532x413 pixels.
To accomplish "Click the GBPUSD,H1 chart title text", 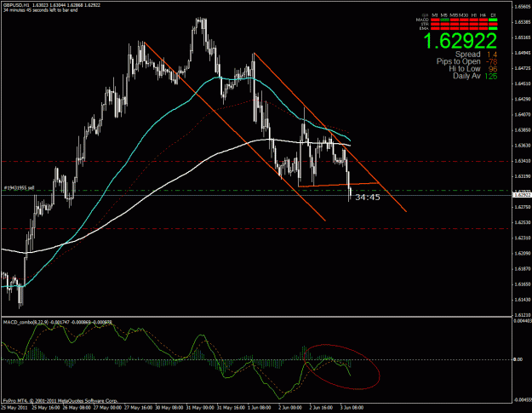I will pos(14,5).
